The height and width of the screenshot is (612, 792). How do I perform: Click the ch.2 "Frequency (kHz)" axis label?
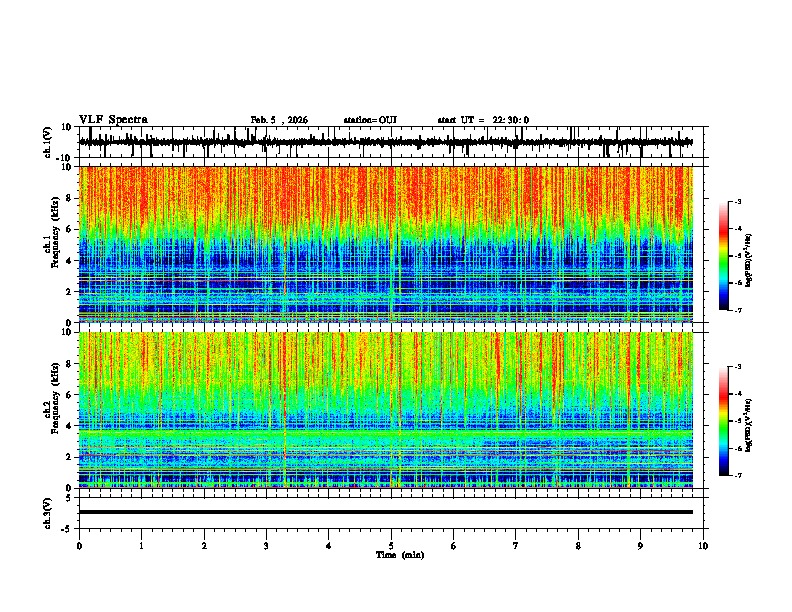tap(56, 398)
